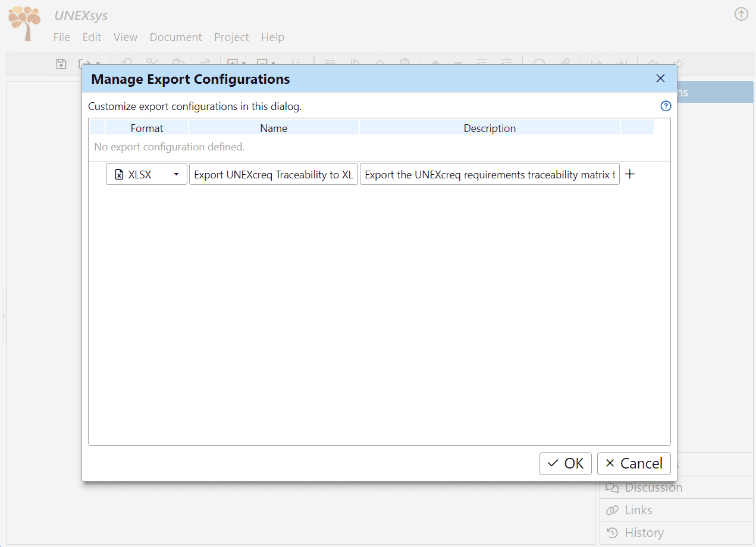Click the Manage Export Configurations title bar
Image resolution: width=756 pixels, height=547 pixels.
[x=379, y=78]
